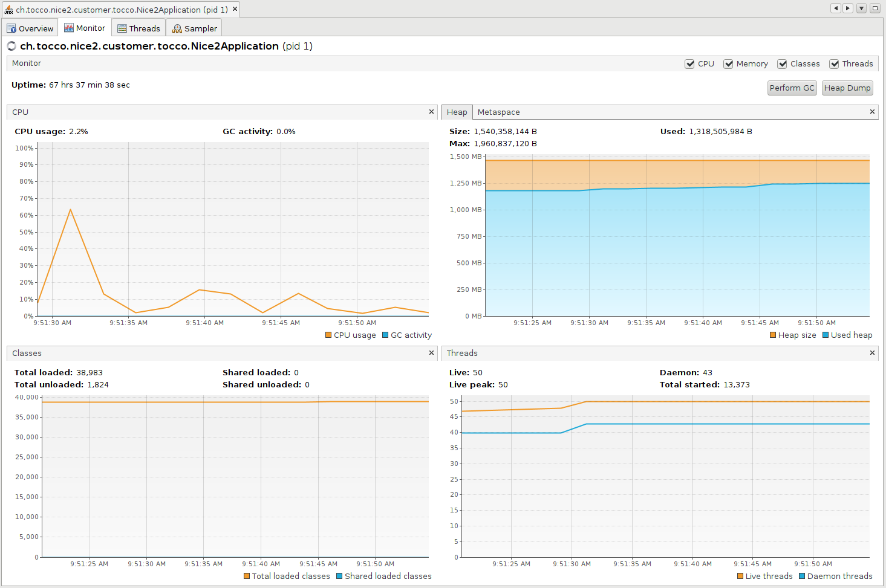This screenshot has width=886, height=588.
Task: Click the heap Used 1,318,505,984 B value
Action: click(720, 132)
